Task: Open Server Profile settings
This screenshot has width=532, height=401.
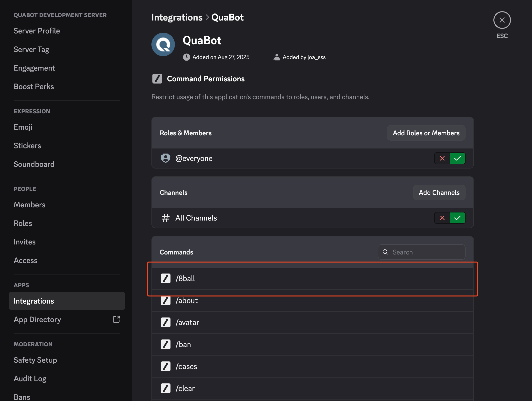Action: pyautogui.click(x=67, y=31)
